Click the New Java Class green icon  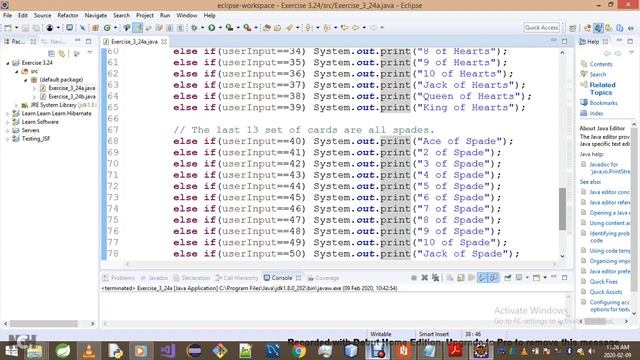(x=107, y=28)
